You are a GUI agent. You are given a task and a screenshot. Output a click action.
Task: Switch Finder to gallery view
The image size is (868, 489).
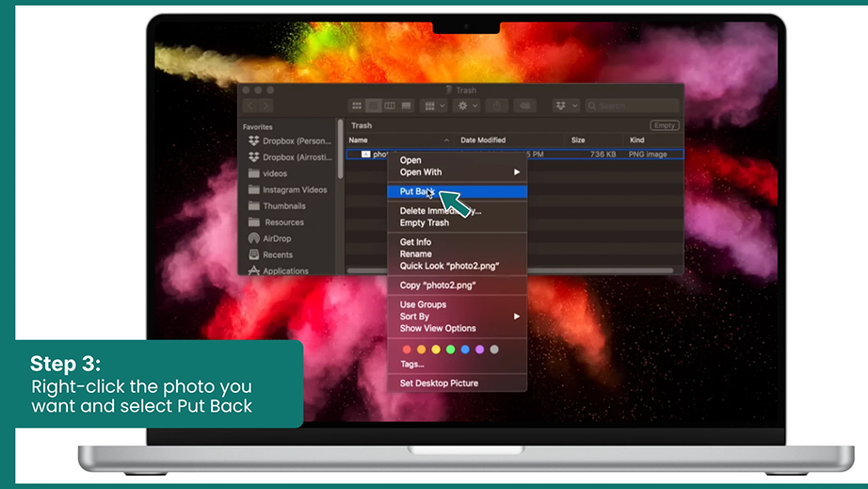[407, 106]
